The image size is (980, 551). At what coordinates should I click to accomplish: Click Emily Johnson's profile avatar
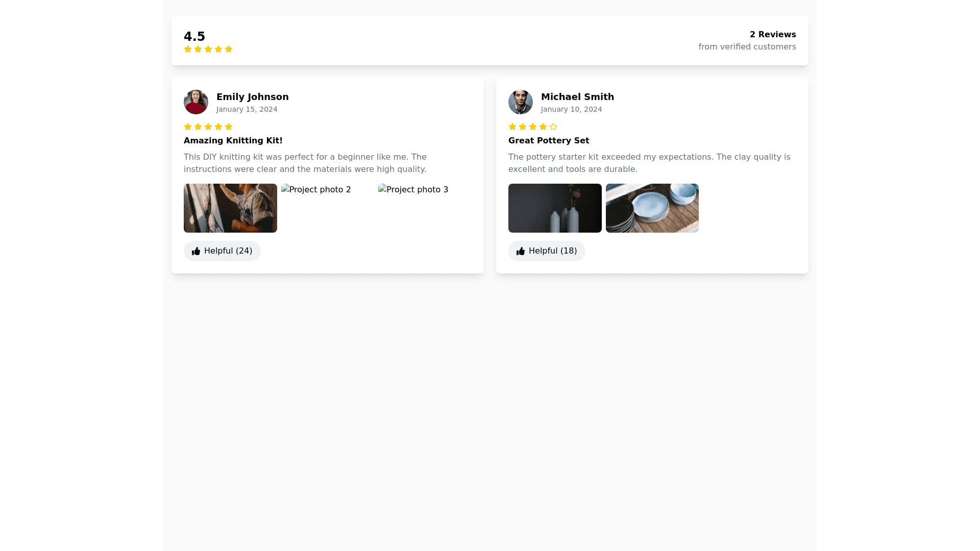(x=196, y=102)
